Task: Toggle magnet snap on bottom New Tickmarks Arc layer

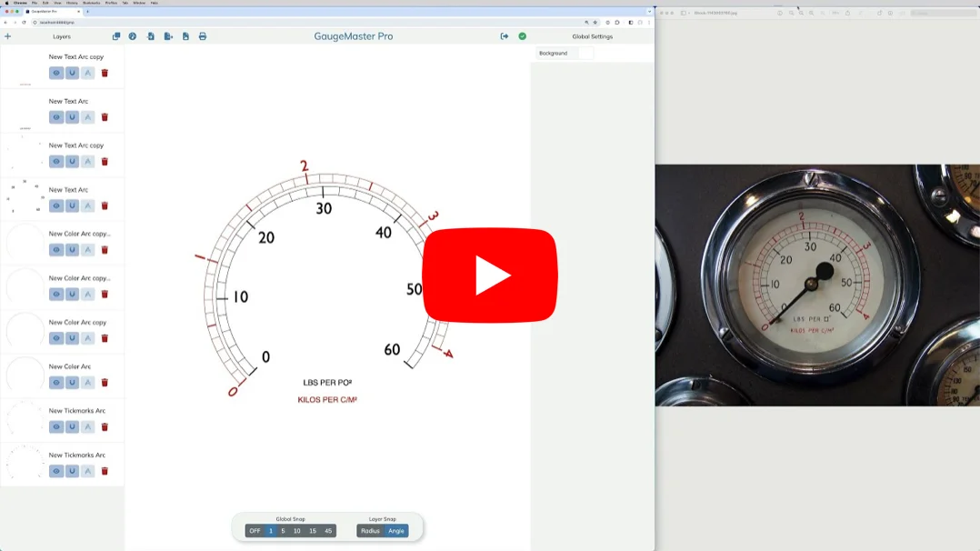Action: pyautogui.click(x=72, y=471)
